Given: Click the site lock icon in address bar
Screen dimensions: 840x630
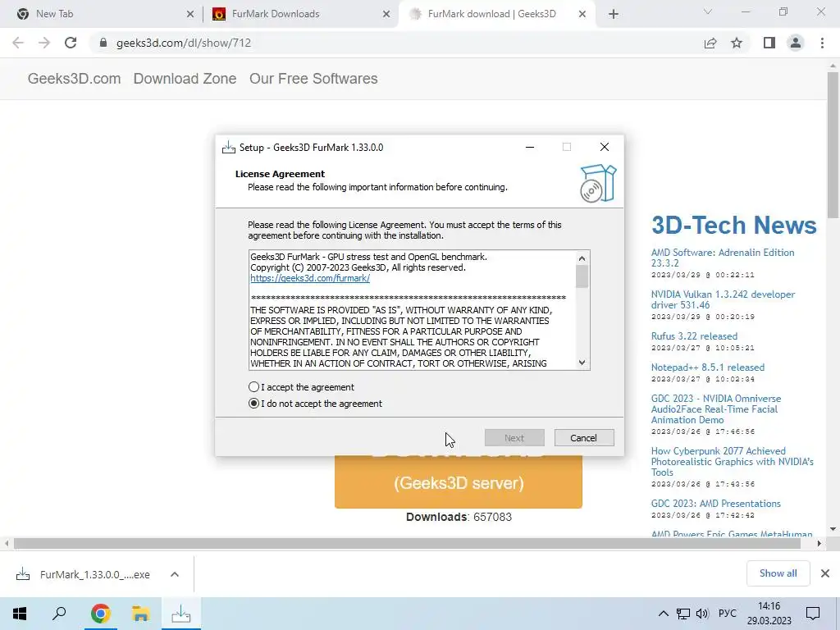Looking at the screenshot, I should coord(103,43).
